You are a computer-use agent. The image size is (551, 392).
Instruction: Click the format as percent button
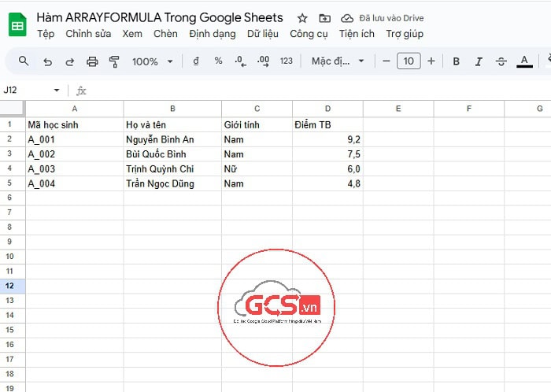click(218, 61)
